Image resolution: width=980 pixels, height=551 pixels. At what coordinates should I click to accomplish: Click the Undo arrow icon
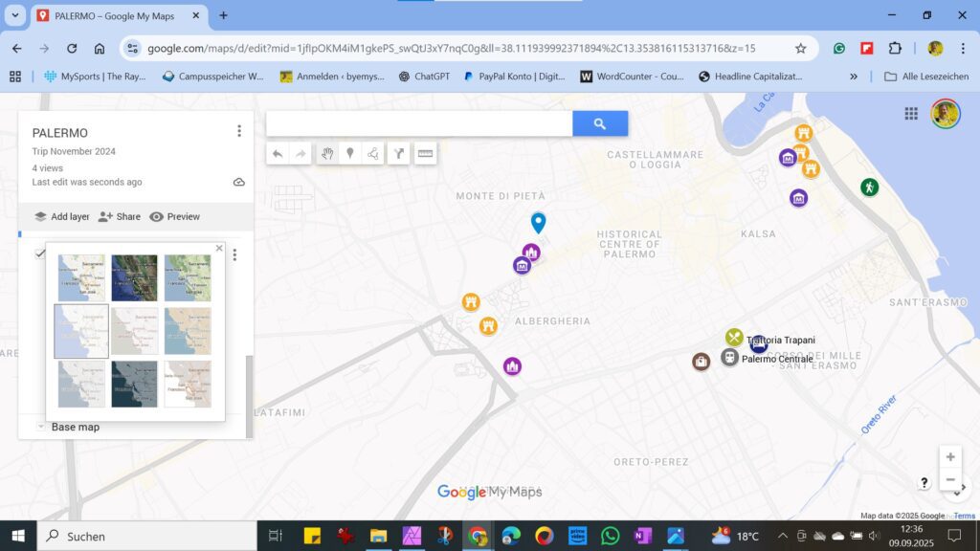point(278,153)
